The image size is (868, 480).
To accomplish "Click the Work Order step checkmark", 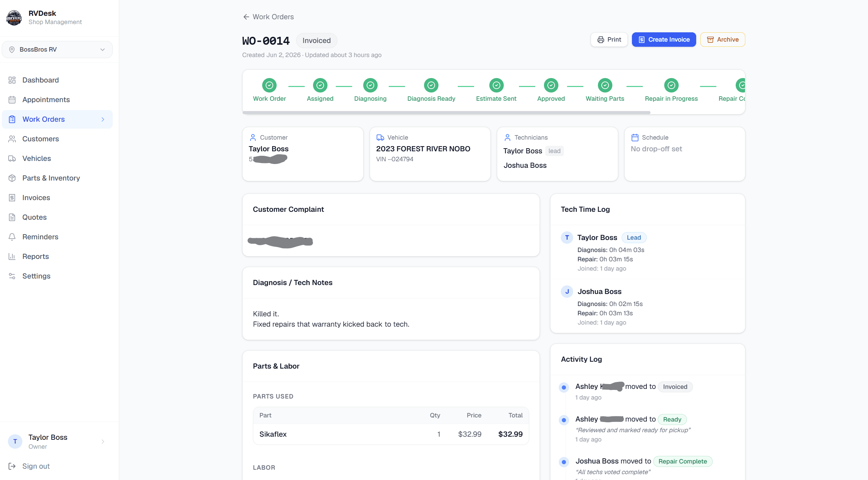I will click(x=269, y=85).
